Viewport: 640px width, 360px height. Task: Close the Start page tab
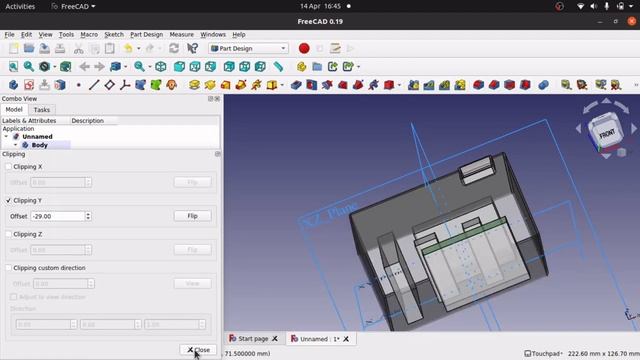tap(275, 339)
